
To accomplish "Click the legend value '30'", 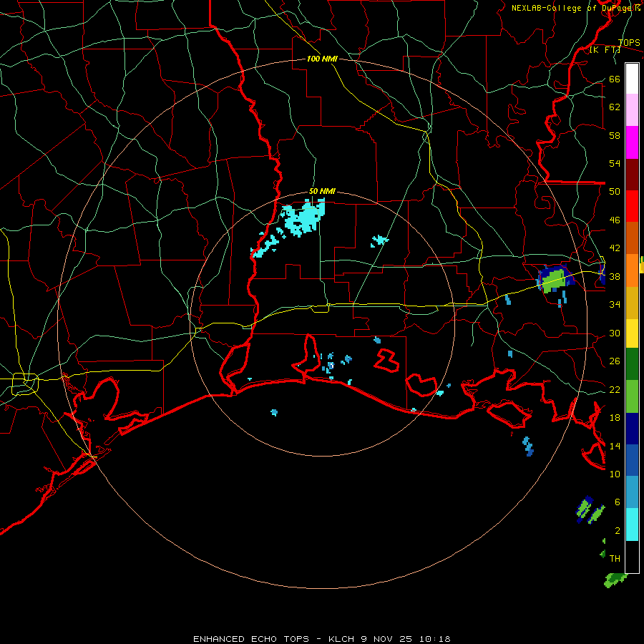I will click(615, 333).
